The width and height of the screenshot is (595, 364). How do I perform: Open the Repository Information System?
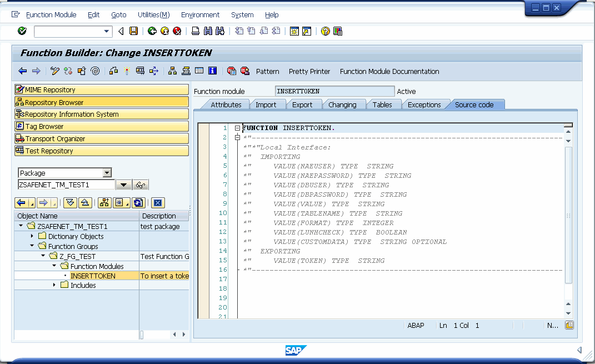tap(101, 114)
